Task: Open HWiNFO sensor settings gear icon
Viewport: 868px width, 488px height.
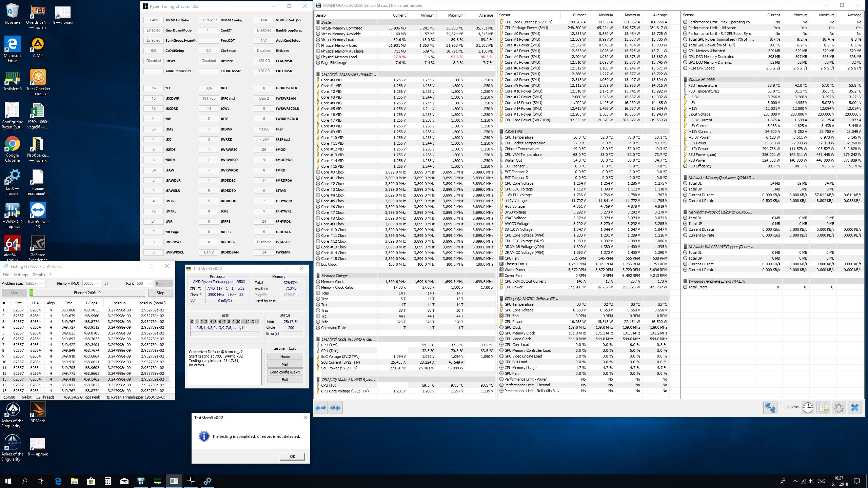Action: tap(839, 407)
